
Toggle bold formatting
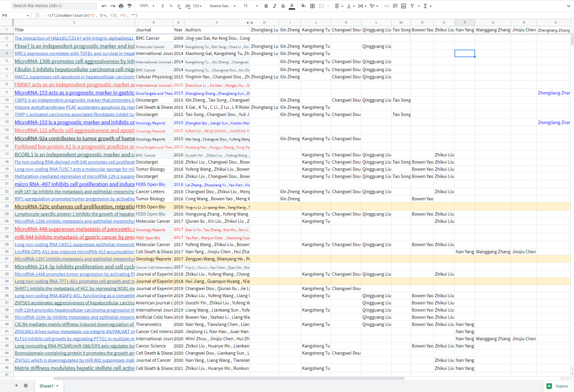266,6
